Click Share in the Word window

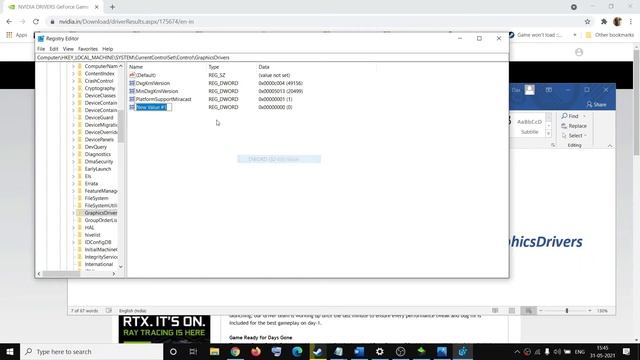tap(596, 104)
